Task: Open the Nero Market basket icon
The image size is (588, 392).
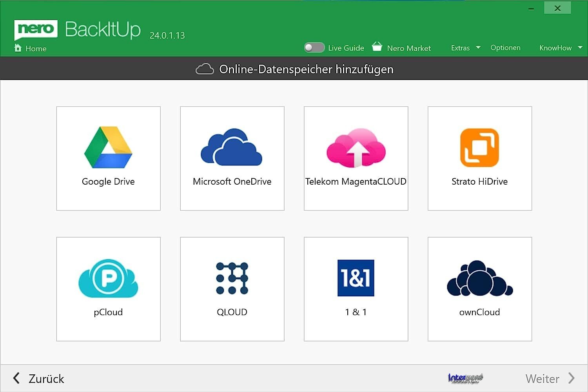Action: click(x=377, y=47)
